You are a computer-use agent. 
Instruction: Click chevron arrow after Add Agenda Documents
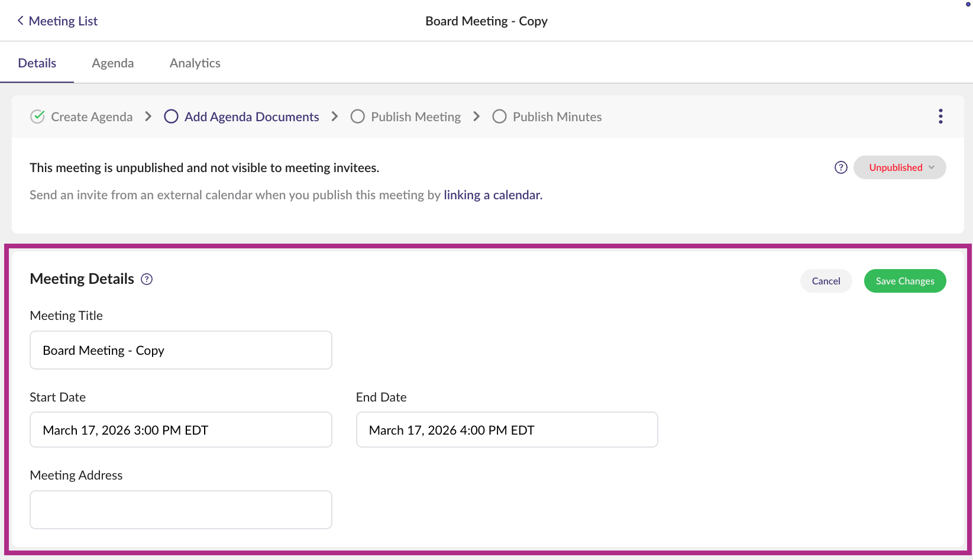pyautogui.click(x=335, y=116)
